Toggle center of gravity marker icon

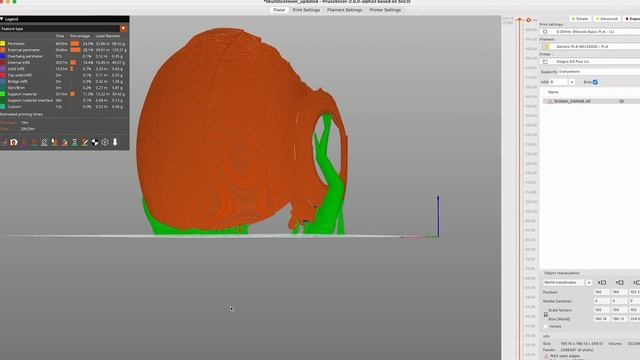coord(95,142)
